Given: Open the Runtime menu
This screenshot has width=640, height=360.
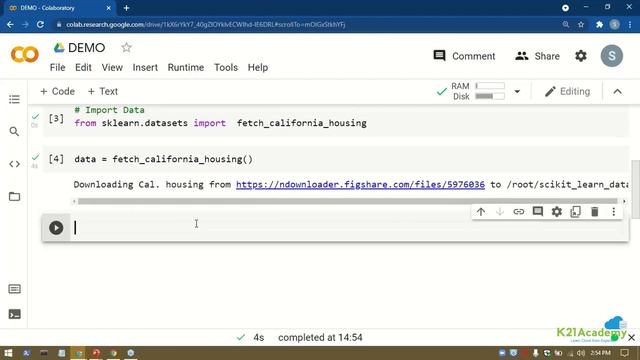Looking at the screenshot, I should point(186,67).
